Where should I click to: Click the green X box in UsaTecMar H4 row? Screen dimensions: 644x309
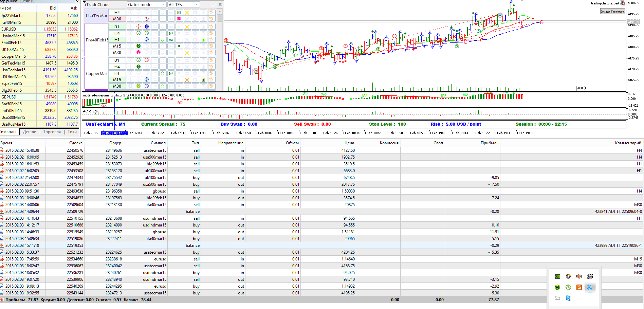[179, 13]
